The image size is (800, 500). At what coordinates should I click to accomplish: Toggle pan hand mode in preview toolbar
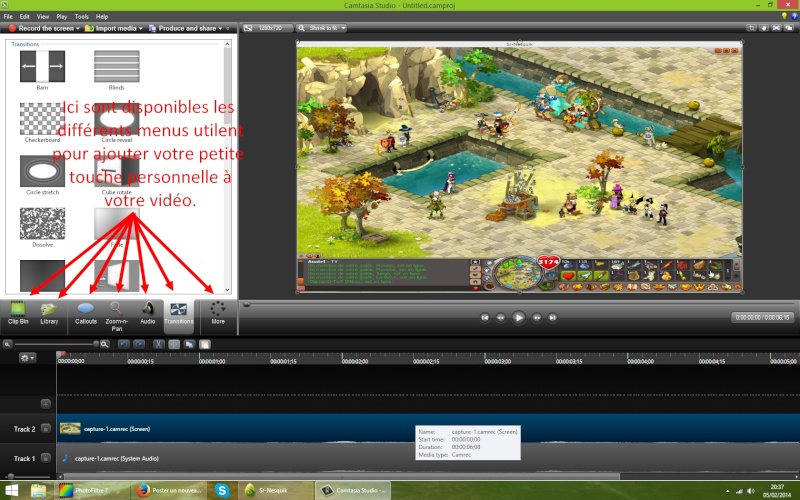pyautogui.click(x=764, y=28)
